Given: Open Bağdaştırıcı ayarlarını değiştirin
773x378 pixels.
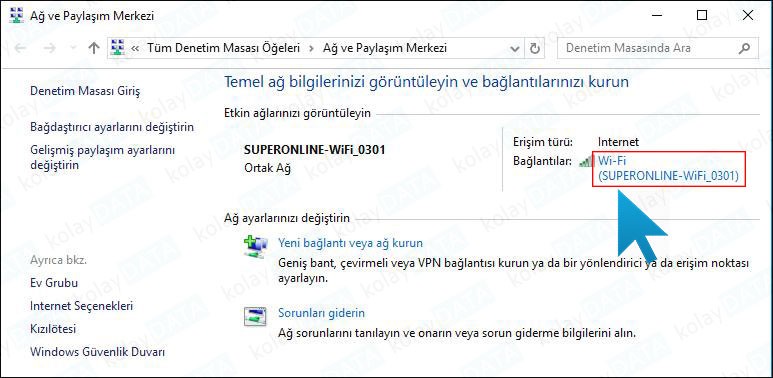Looking at the screenshot, I should click(x=112, y=127).
